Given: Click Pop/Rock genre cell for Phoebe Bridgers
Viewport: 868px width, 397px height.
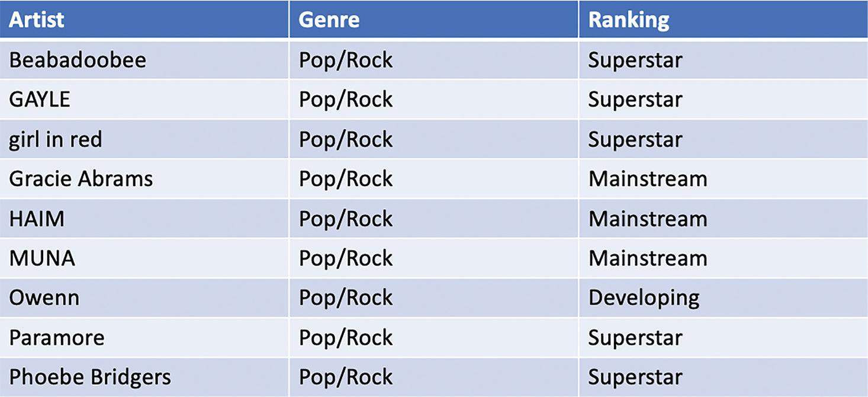Looking at the screenshot, I should click(346, 377).
